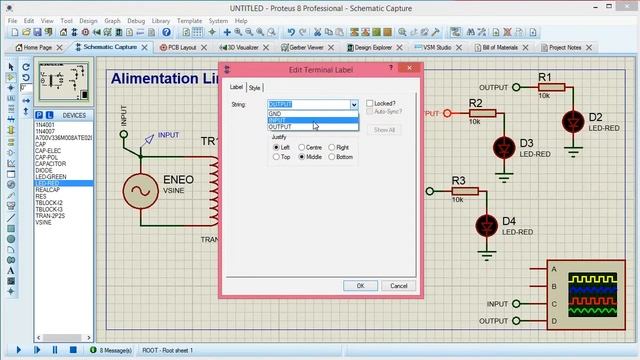
Task: Collapse the String dropdown arrow
Action: coord(354,104)
